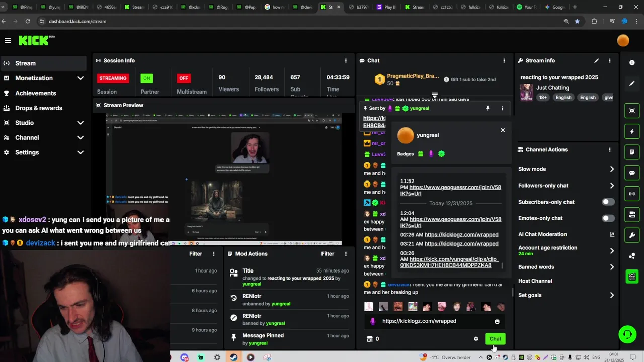Toggle chat widget in right toolbar

[x=632, y=173]
